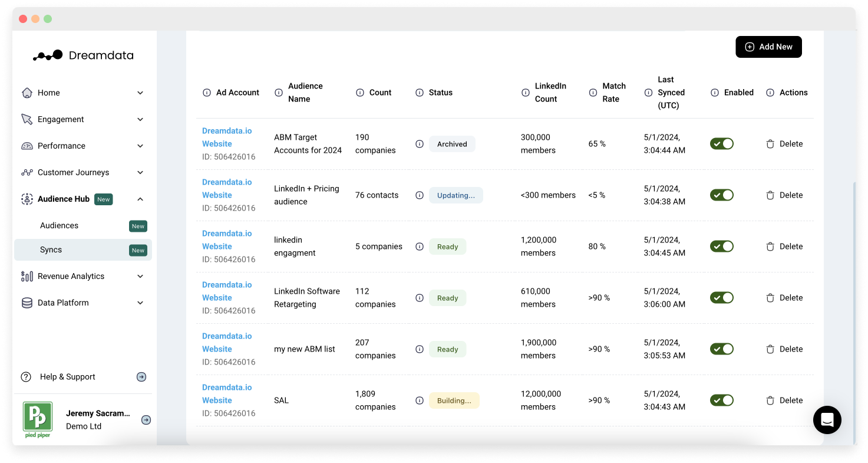The height and width of the screenshot is (463, 868).
Task: Click info icon next to Audience Name header
Action: [x=279, y=93]
